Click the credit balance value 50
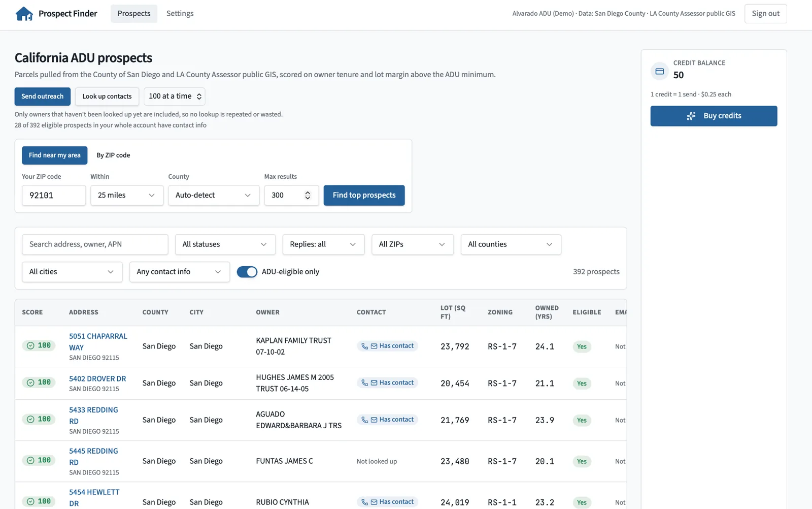Screen dimensions: 812x509 point(679,75)
